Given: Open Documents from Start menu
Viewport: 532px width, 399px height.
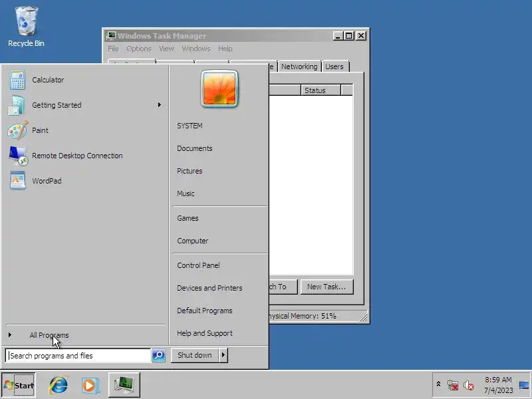Looking at the screenshot, I should pos(194,148).
